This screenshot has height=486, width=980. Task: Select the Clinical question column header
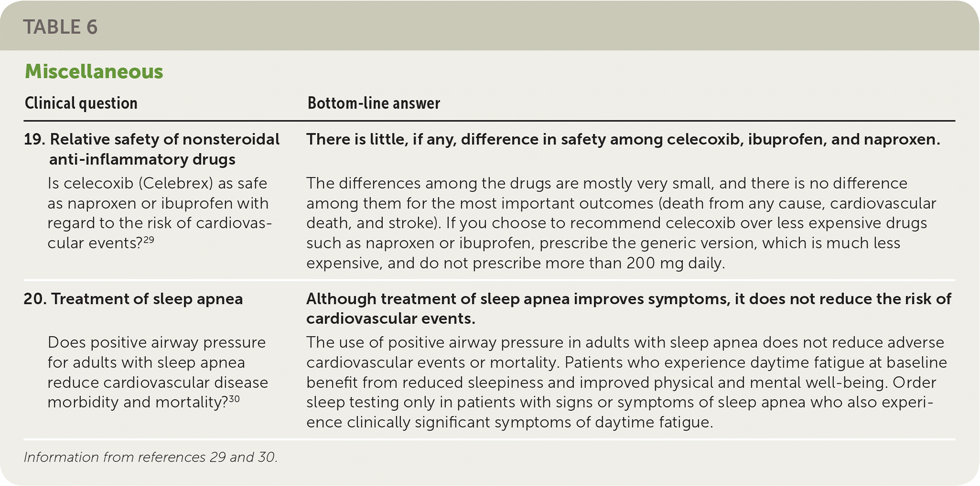click(x=81, y=103)
